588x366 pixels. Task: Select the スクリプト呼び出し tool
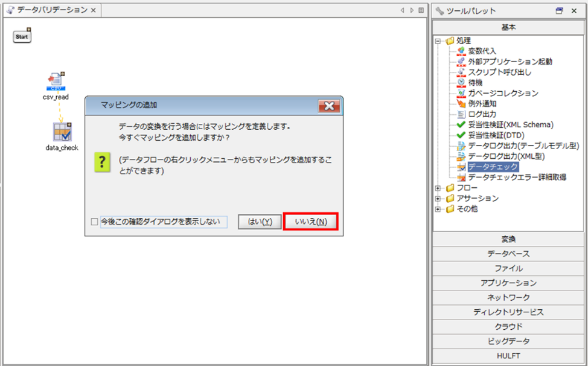499,72
